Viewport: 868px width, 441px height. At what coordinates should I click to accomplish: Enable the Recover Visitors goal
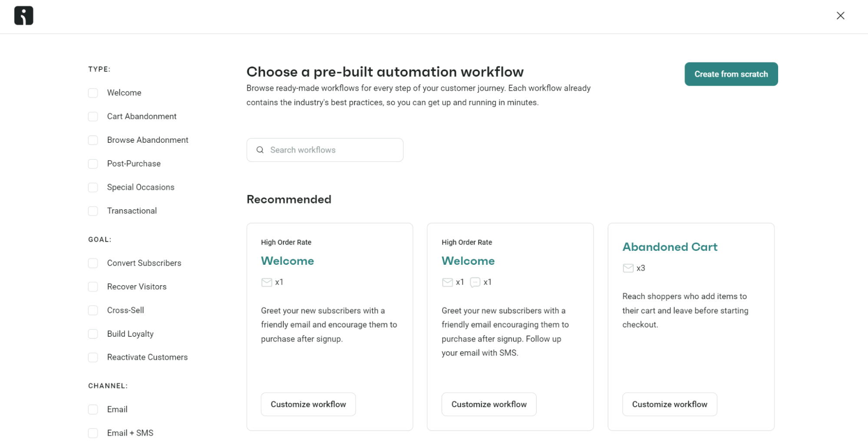pyautogui.click(x=93, y=286)
